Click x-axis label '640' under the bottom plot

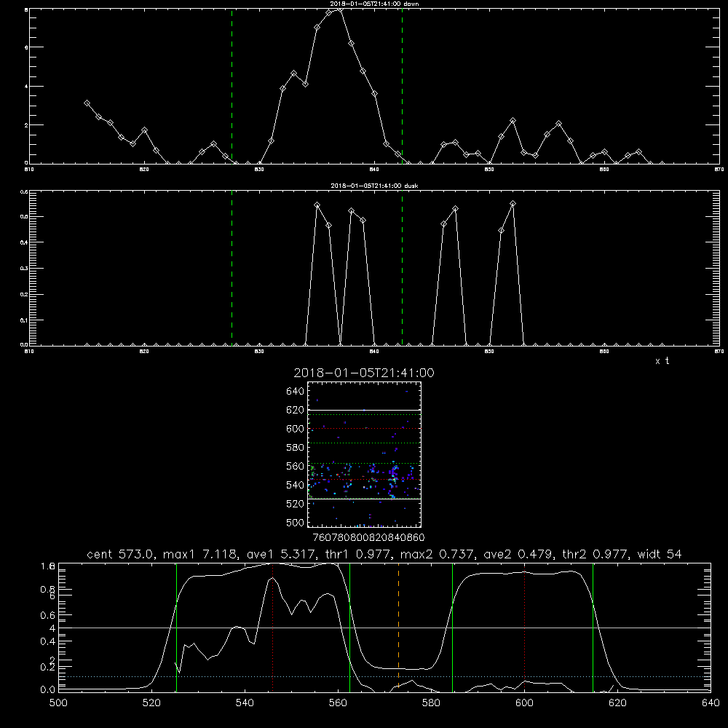[711, 703]
